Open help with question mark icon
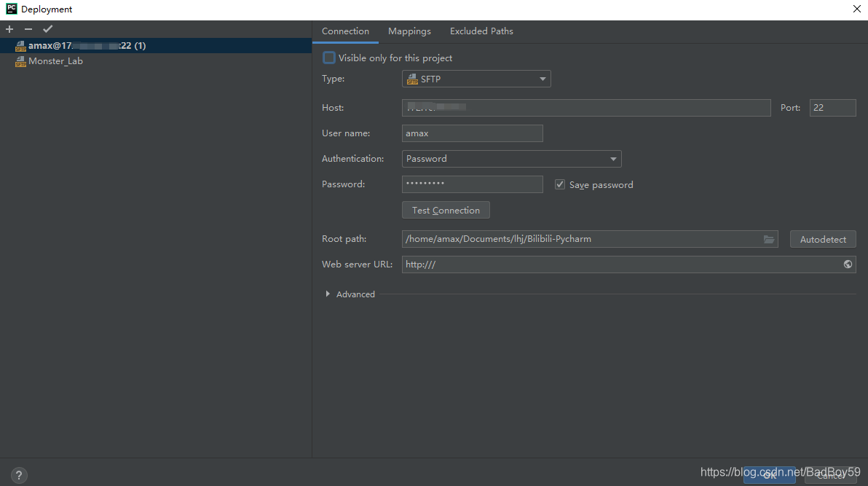 (19, 476)
